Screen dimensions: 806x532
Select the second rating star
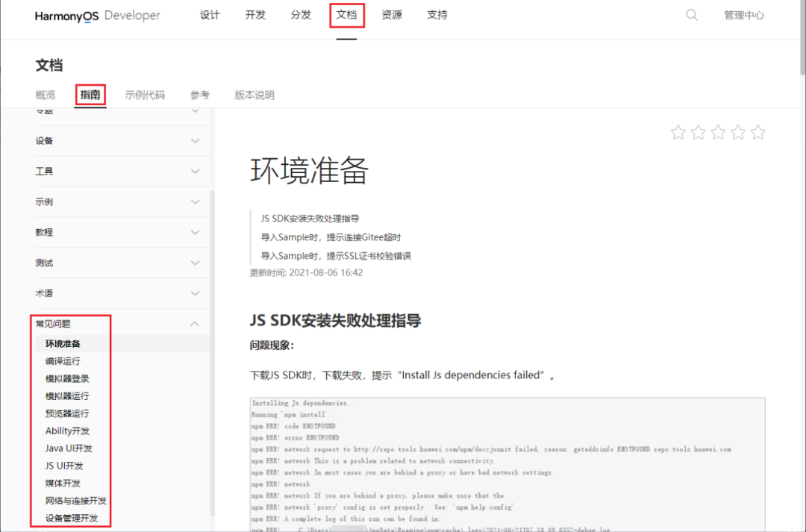pos(698,133)
